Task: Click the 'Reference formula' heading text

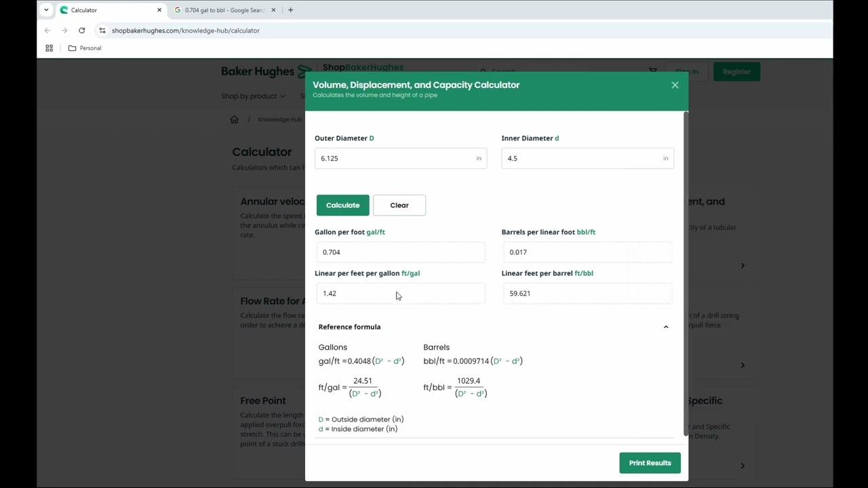Action: click(x=349, y=327)
